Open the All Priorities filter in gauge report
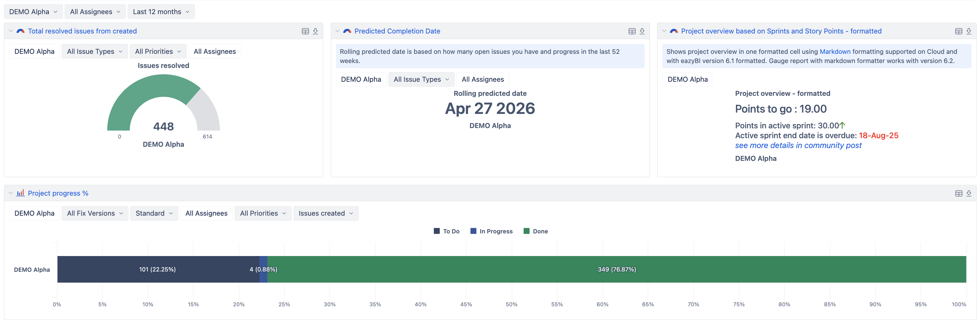 [x=158, y=51]
